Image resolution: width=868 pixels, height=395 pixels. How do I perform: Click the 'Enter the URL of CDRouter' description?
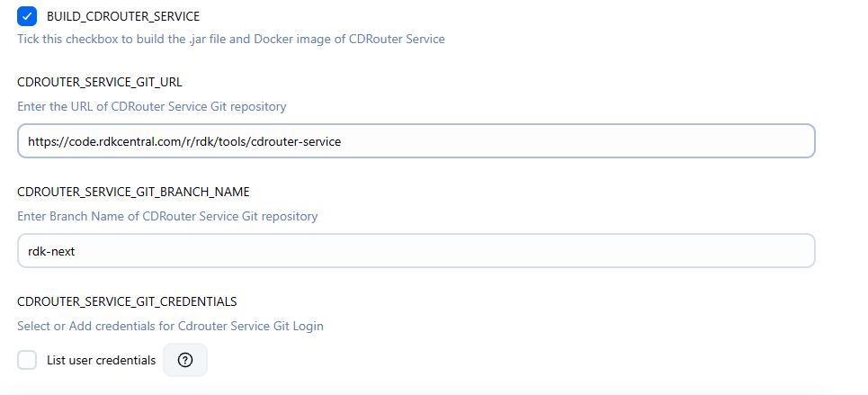(152, 106)
